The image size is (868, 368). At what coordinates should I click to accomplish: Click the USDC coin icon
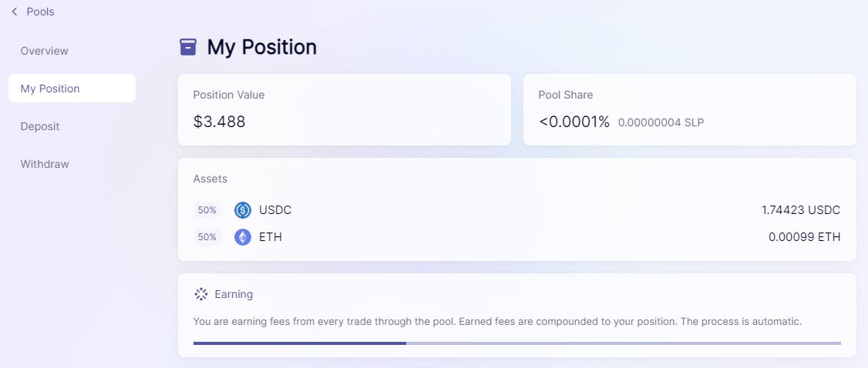tap(243, 210)
